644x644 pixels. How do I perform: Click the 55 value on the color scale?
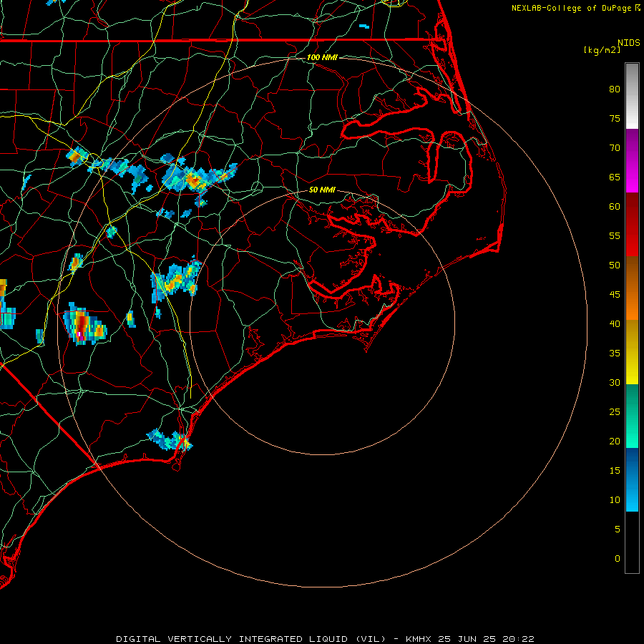(x=615, y=235)
